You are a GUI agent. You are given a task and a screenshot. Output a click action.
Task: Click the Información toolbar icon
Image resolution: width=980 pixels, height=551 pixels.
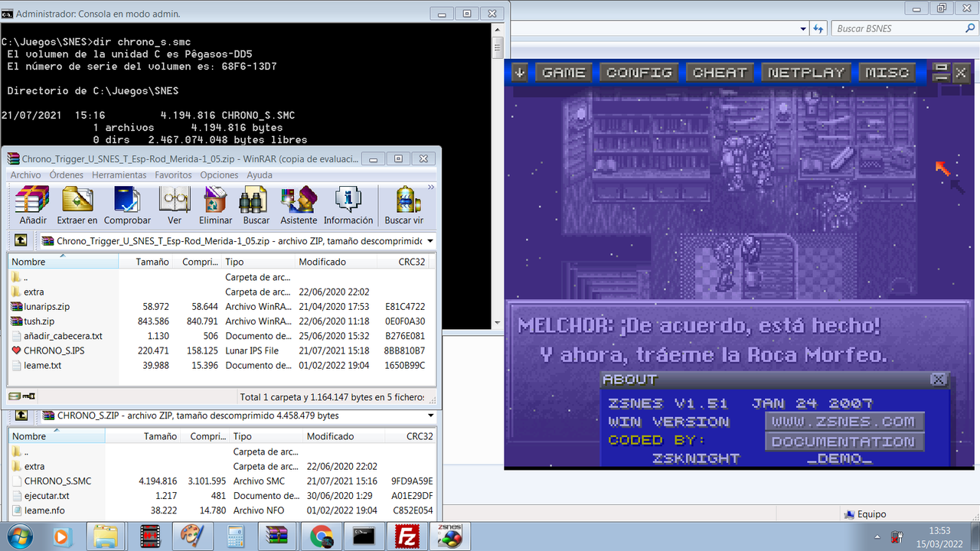pos(348,206)
